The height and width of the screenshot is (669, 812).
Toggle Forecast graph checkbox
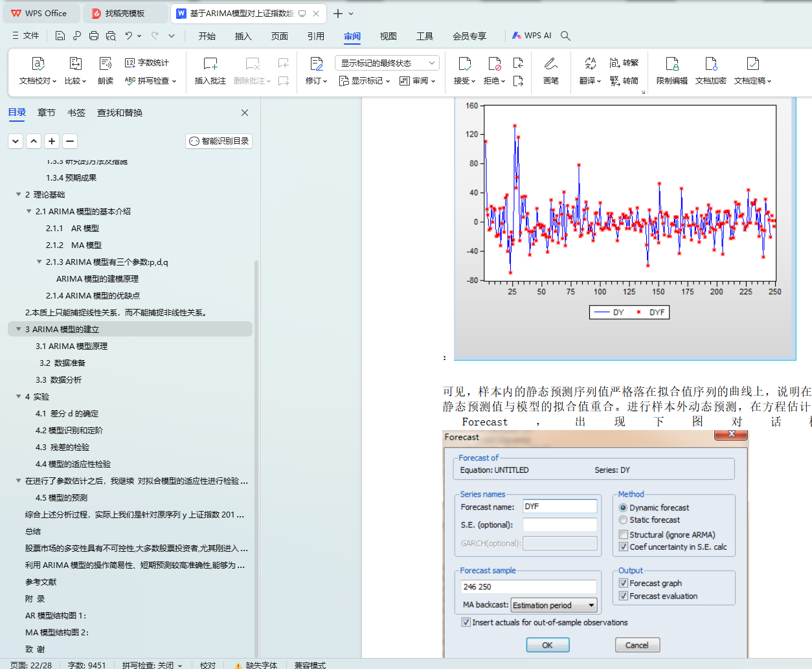pos(624,584)
